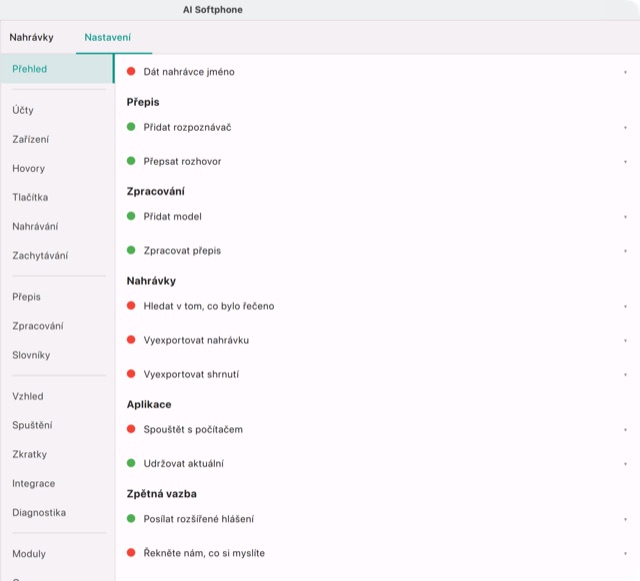Click green dot of Posílat rozšířené hlášení
The height and width of the screenshot is (581, 640).
(x=131, y=519)
